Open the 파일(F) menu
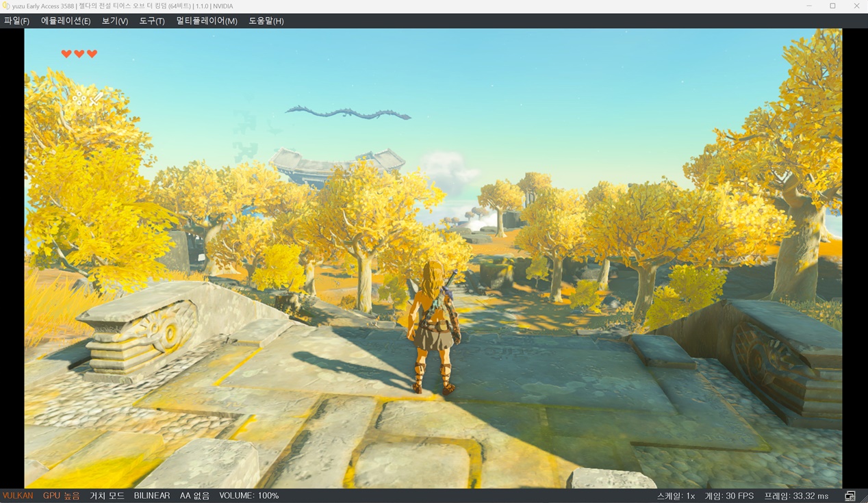Viewport: 868px width, 503px height. click(16, 21)
